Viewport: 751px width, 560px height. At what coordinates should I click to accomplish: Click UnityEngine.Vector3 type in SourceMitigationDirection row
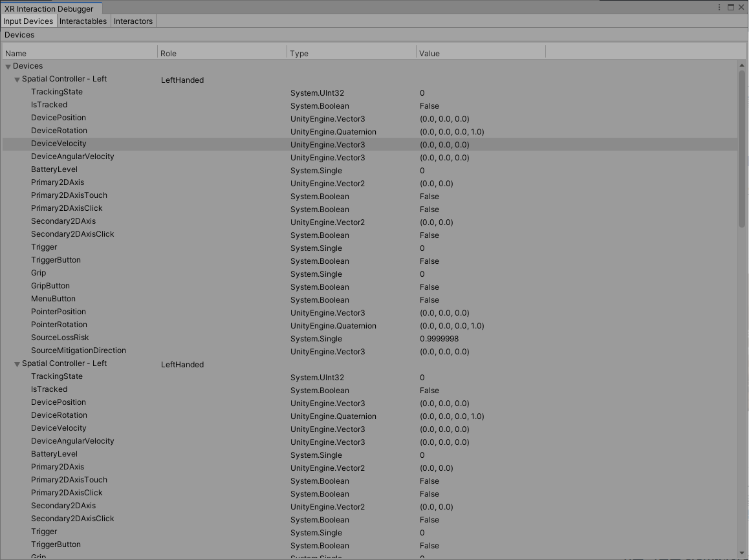click(327, 352)
